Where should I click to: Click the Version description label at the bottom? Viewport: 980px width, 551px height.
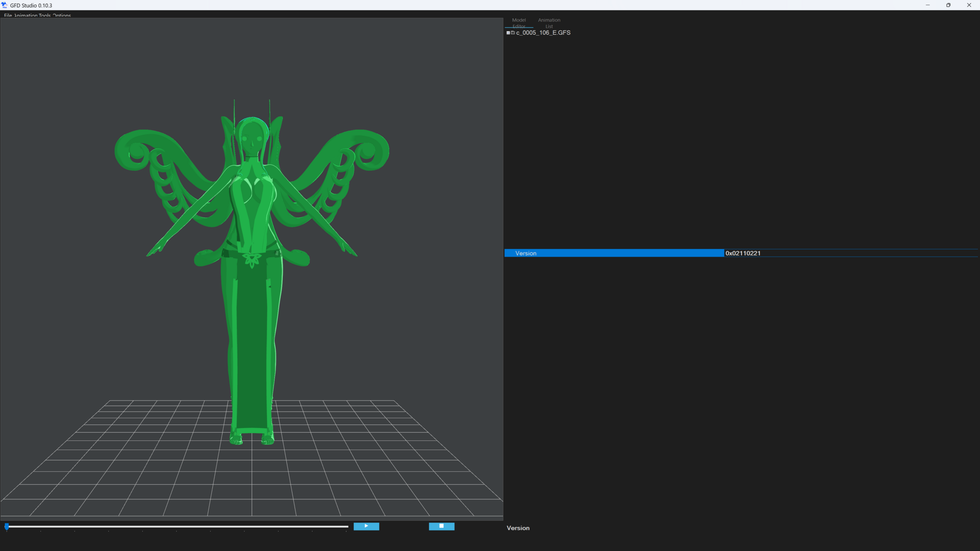click(518, 528)
